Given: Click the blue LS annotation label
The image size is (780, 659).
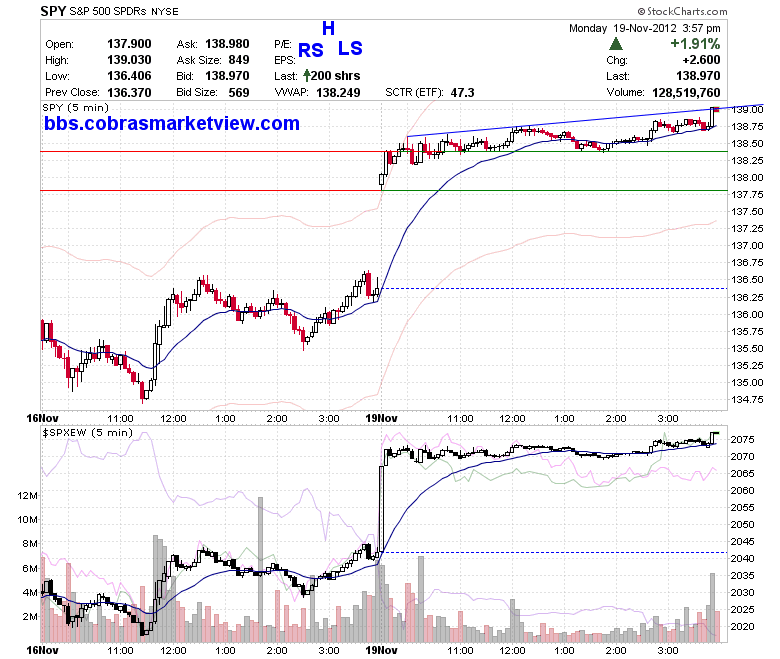Looking at the screenshot, I should 350,48.
